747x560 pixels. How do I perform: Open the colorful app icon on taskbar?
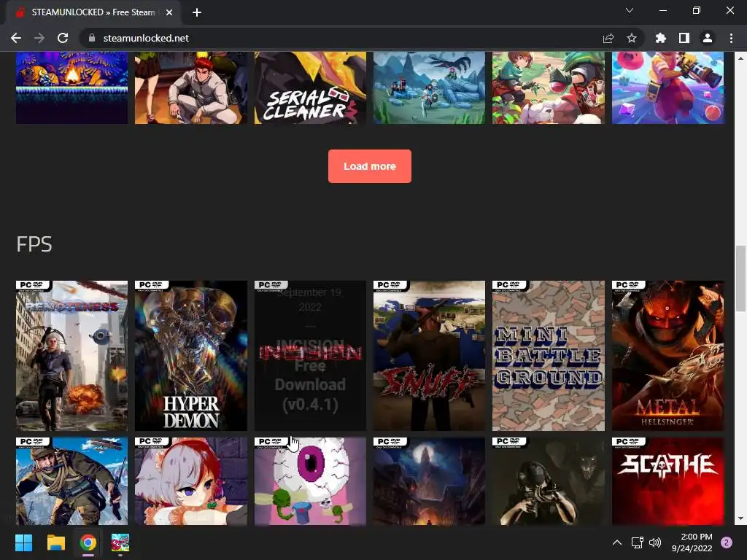[120, 542]
